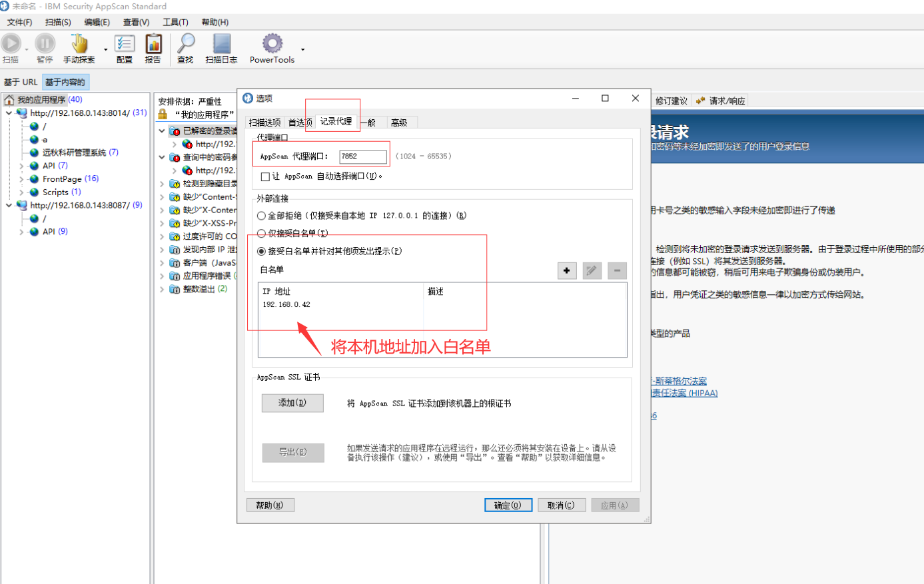Select 接受白名单并针对其他项发出提示 radio button
Viewport: 924px width, 584px height.
[262, 252]
